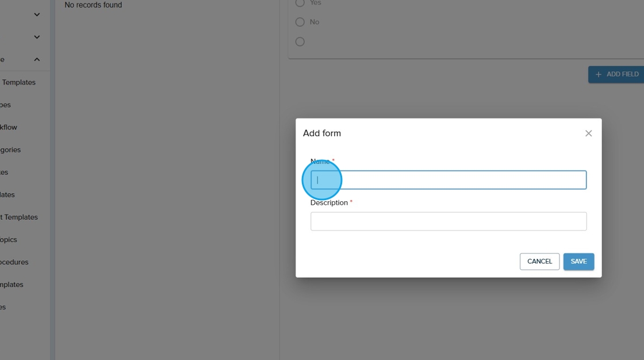644x360 pixels.
Task: Open the sidebar item ending in 'gories'
Action: pyautogui.click(x=11, y=150)
